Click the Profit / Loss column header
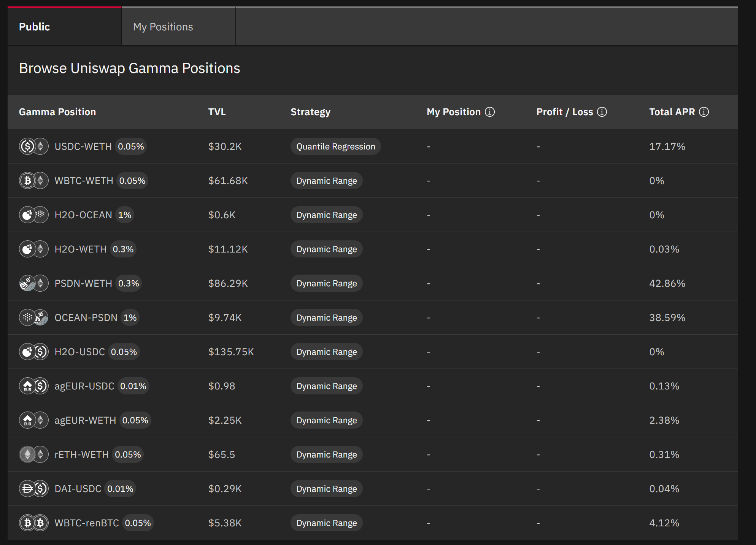 (x=565, y=112)
